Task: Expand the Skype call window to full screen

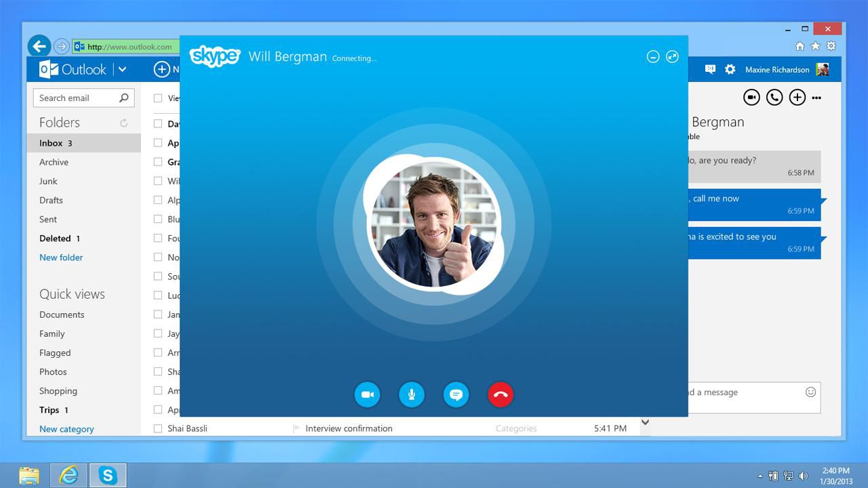Action: pos(672,57)
